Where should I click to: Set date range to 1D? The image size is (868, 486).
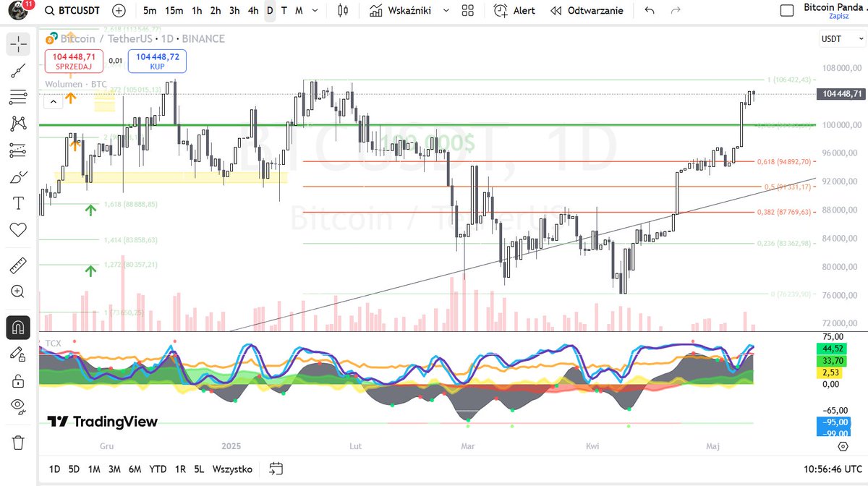coord(54,469)
